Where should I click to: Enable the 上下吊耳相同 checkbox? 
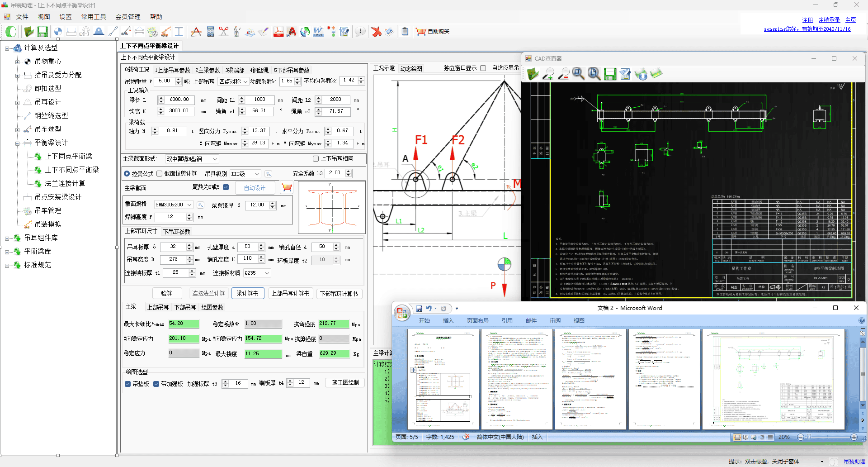coord(316,159)
